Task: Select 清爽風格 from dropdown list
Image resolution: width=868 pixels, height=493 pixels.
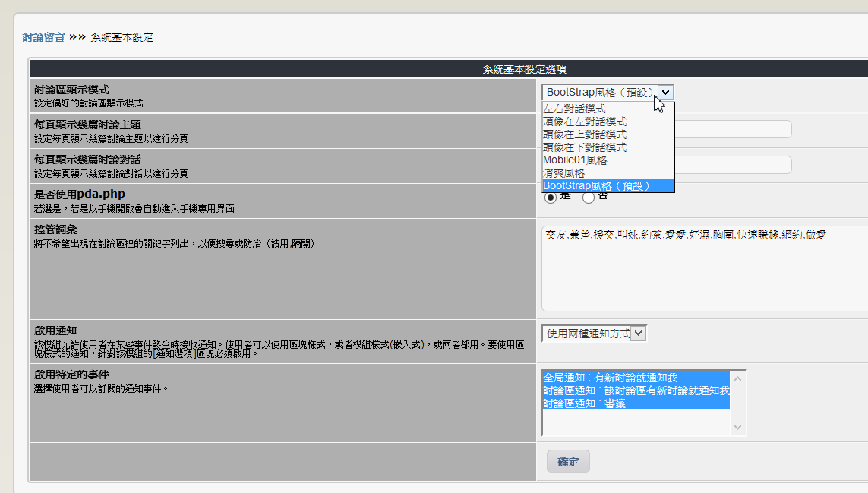Action: 563,173
